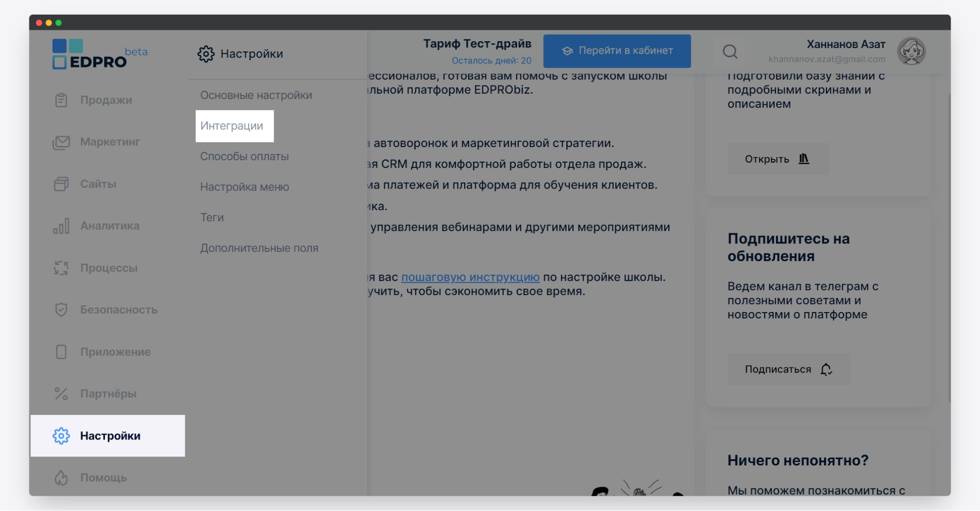Screen dimensions: 980x511
Task: Select Интеграции in the settings submenu
Action: [232, 126]
